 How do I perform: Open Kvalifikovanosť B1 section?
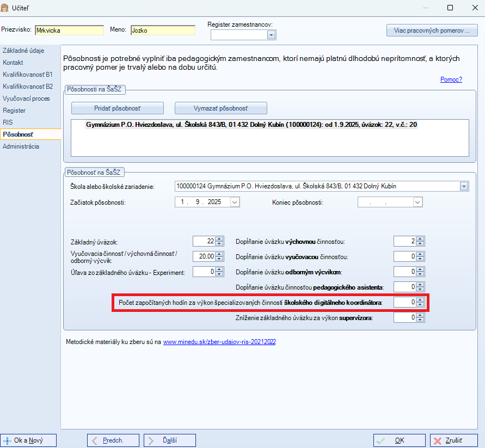(x=28, y=75)
